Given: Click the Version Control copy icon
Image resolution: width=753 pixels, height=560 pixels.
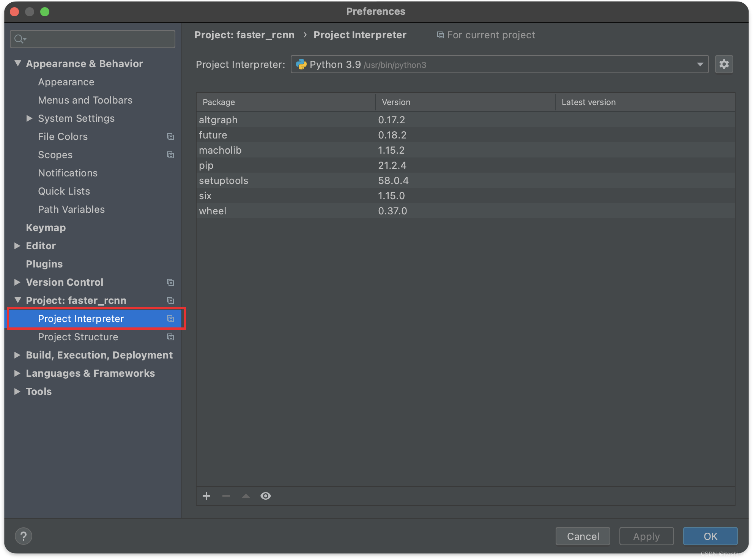Looking at the screenshot, I should pos(170,282).
